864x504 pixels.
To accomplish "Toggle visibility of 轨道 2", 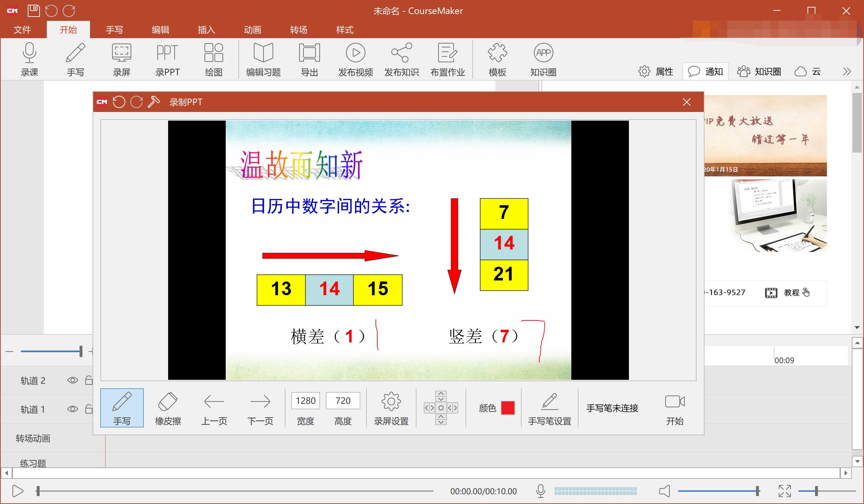I will click(x=73, y=380).
